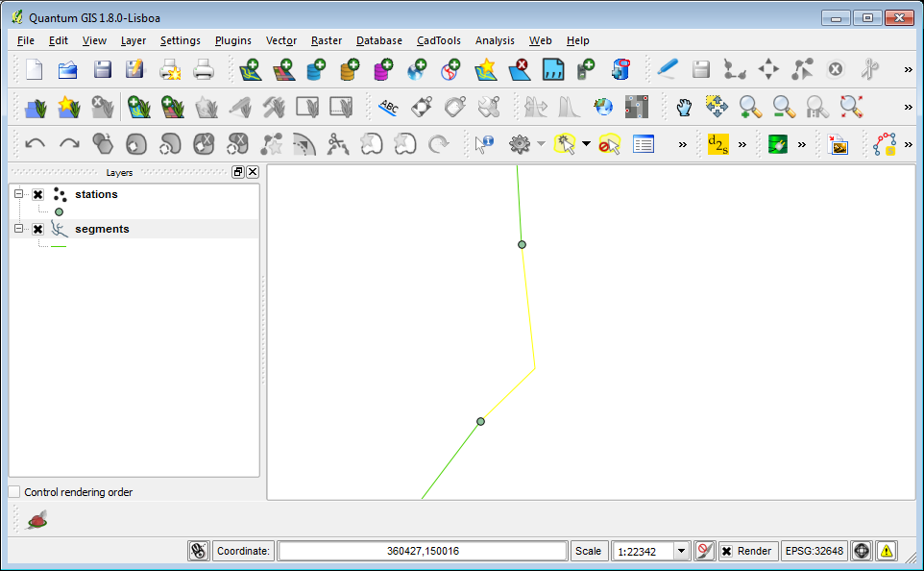Open the Scale dropdown

tap(681, 551)
